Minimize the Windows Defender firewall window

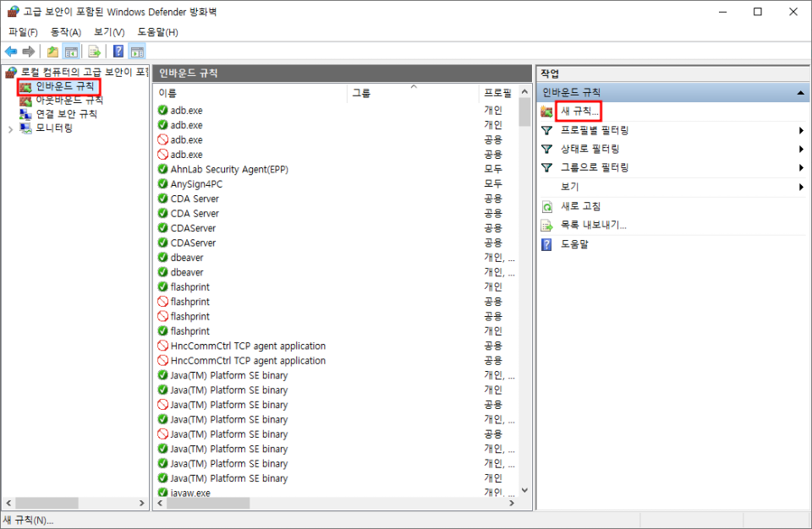[x=723, y=11]
